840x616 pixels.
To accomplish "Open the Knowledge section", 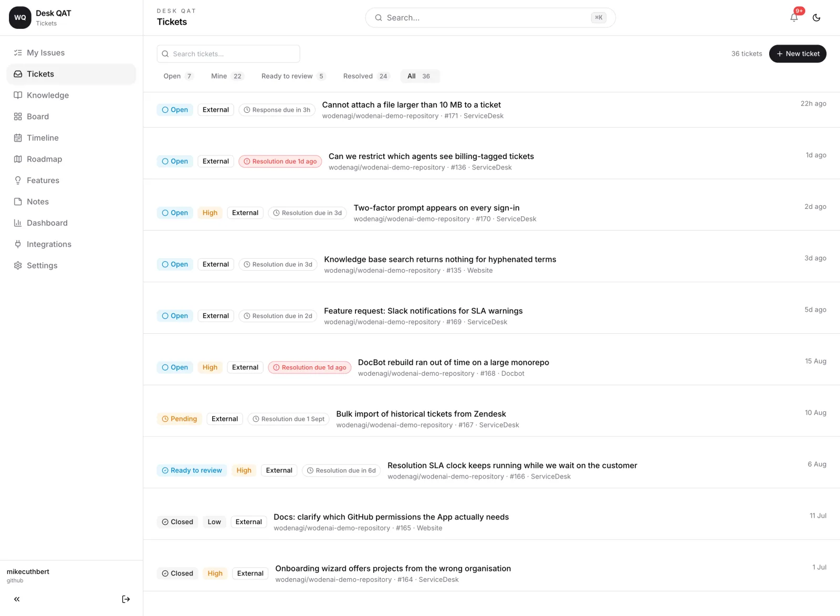I will [71, 95].
